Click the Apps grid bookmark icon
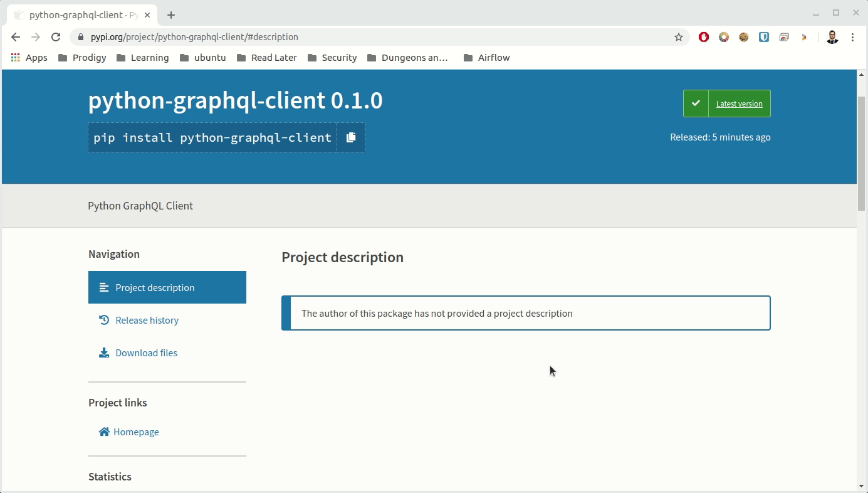868x493 pixels. [16, 58]
